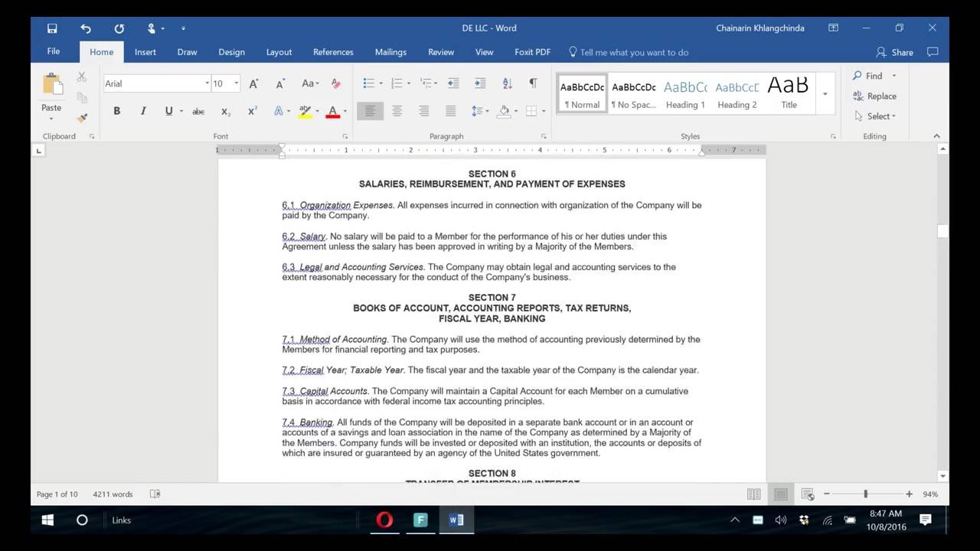This screenshot has width=980, height=551.
Task: Apply the red font color
Action: (332, 111)
